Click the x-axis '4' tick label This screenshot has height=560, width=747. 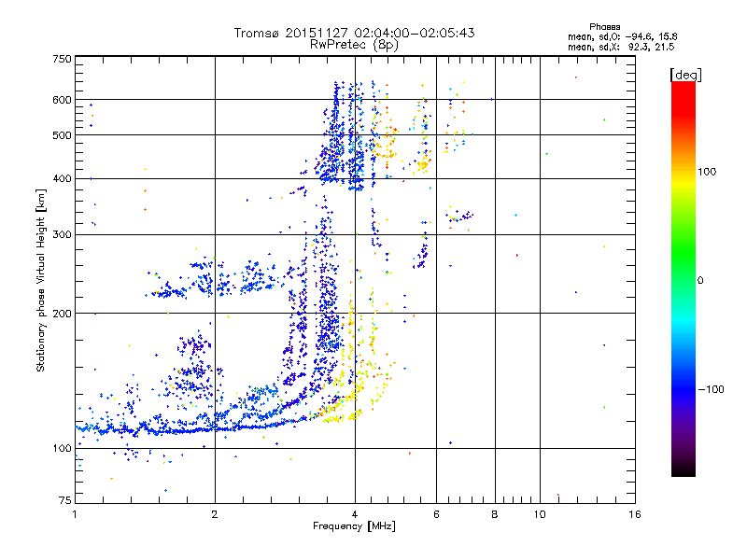tap(355, 514)
